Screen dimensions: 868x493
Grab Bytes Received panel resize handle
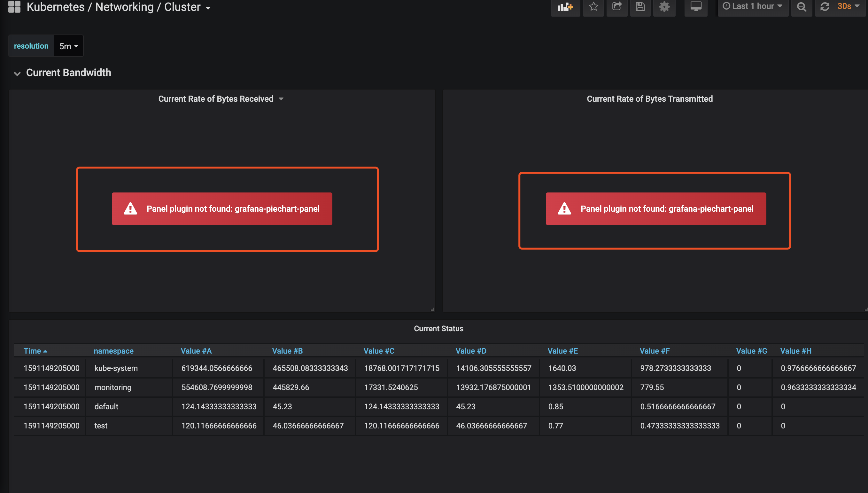tap(432, 309)
